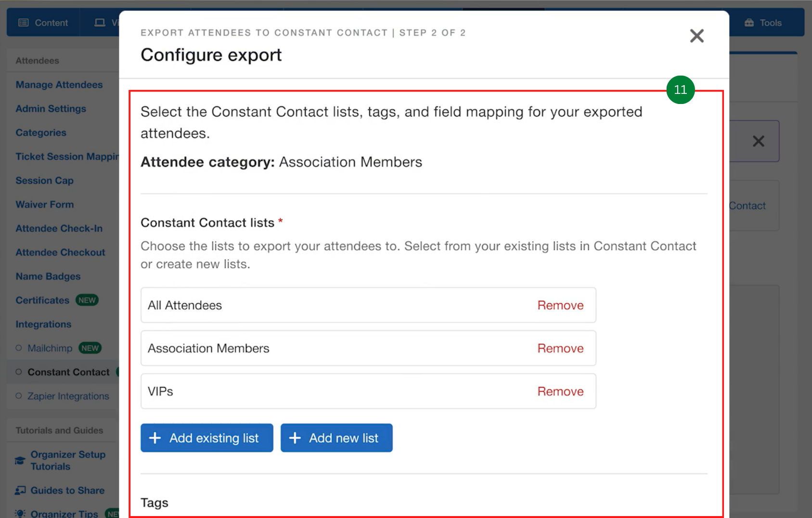The width and height of the screenshot is (812, 518).
Task: Click the Content page icon
Action: point(23,23)
